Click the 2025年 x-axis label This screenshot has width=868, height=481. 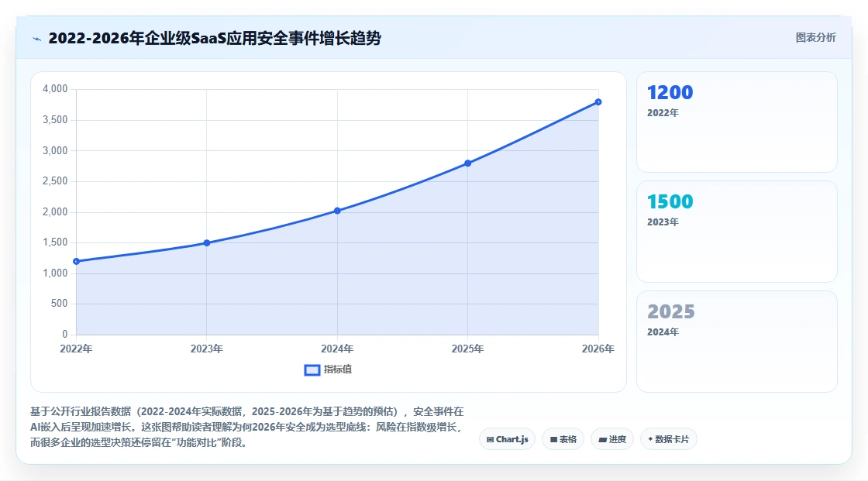468,349
